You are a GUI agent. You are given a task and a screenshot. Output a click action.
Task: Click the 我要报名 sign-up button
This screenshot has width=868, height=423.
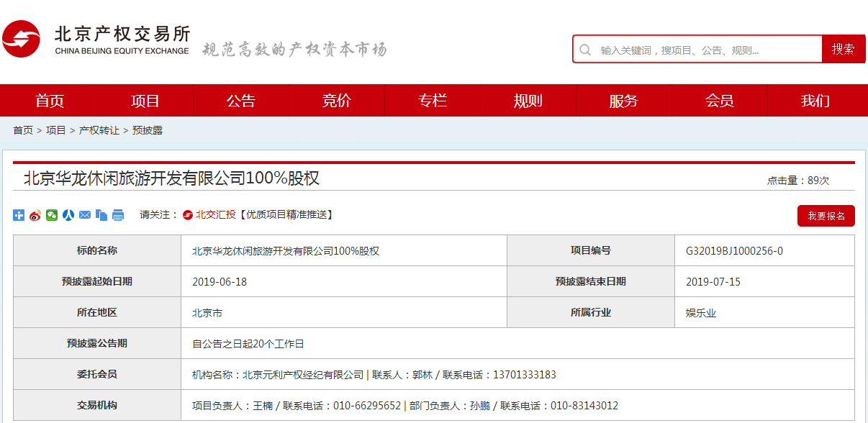[826, 216]
